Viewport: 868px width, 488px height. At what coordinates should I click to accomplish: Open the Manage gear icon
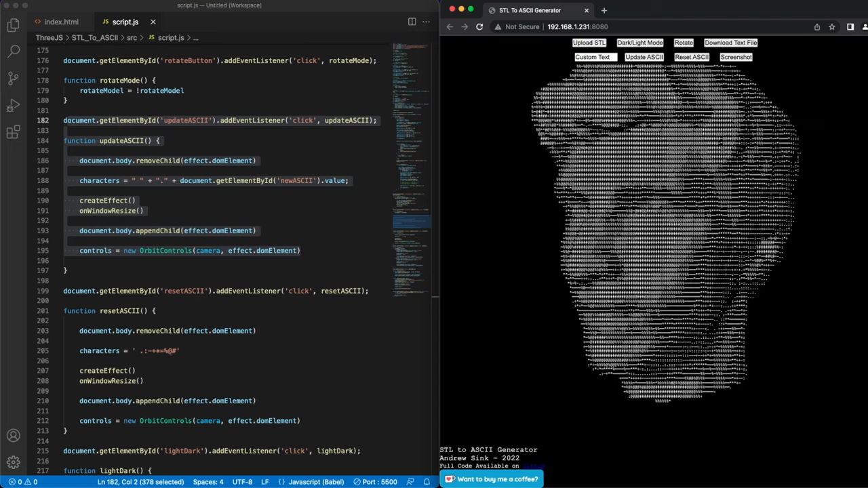(13, 462)
